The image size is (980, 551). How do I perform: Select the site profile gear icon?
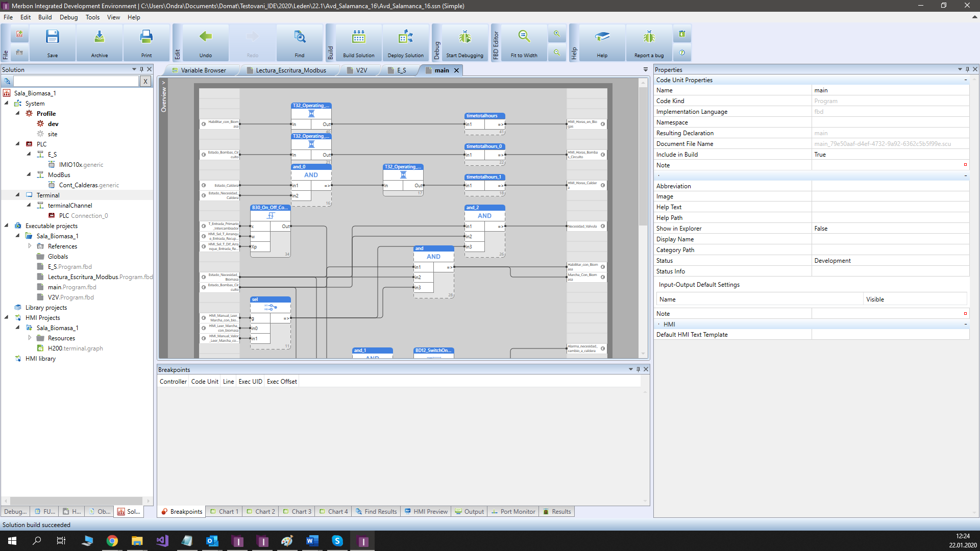click(x=40, y=134)
